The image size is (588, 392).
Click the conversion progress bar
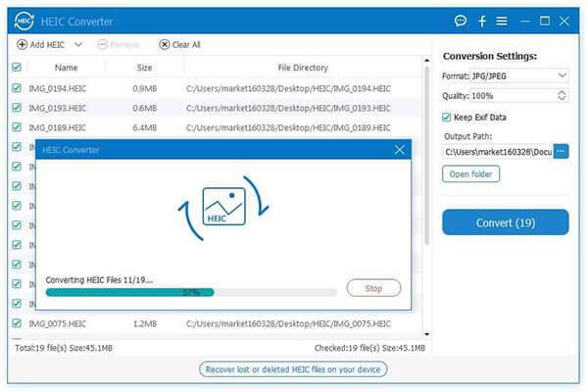[191, 293]
